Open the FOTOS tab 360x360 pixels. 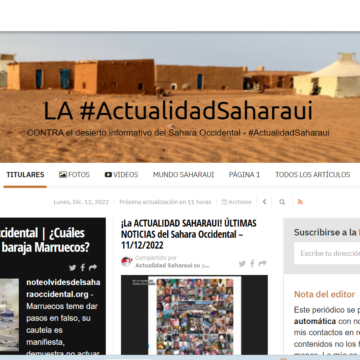[x=74, y=175]
